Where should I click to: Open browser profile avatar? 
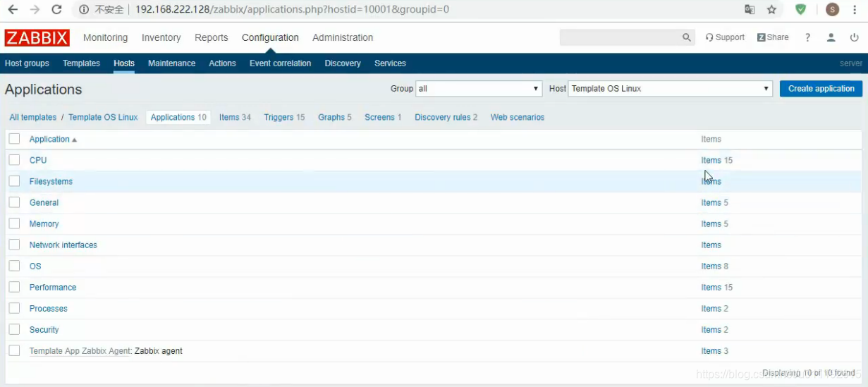coord(833,10)
